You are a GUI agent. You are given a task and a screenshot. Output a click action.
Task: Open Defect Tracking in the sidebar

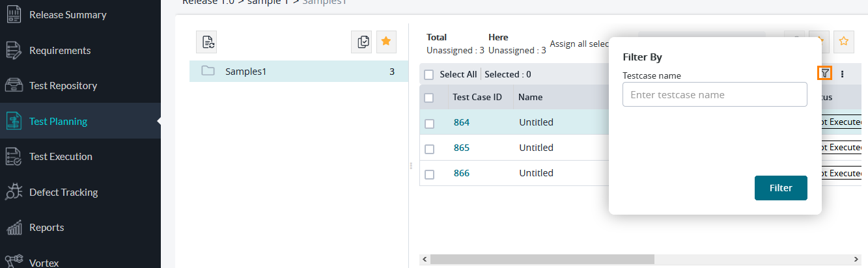click(63, 193)
